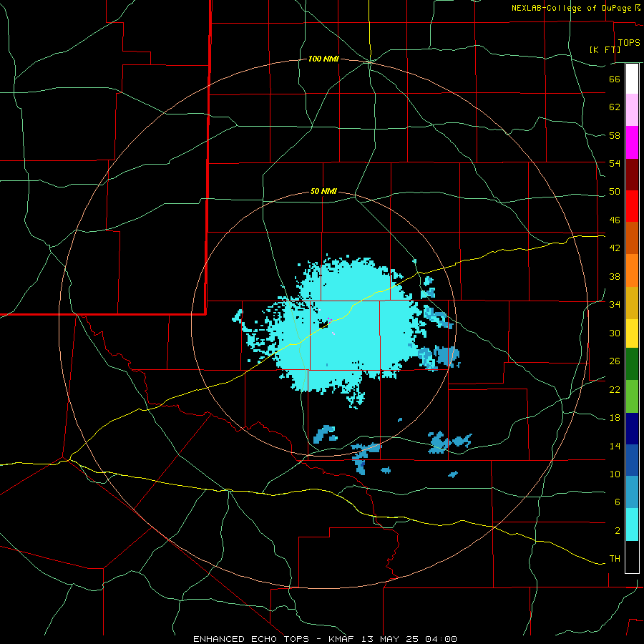Click the legend value 50

coord(615,192)
